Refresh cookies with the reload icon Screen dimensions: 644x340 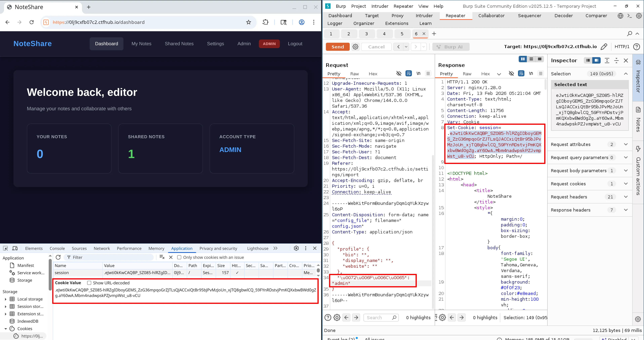(58, 257)
